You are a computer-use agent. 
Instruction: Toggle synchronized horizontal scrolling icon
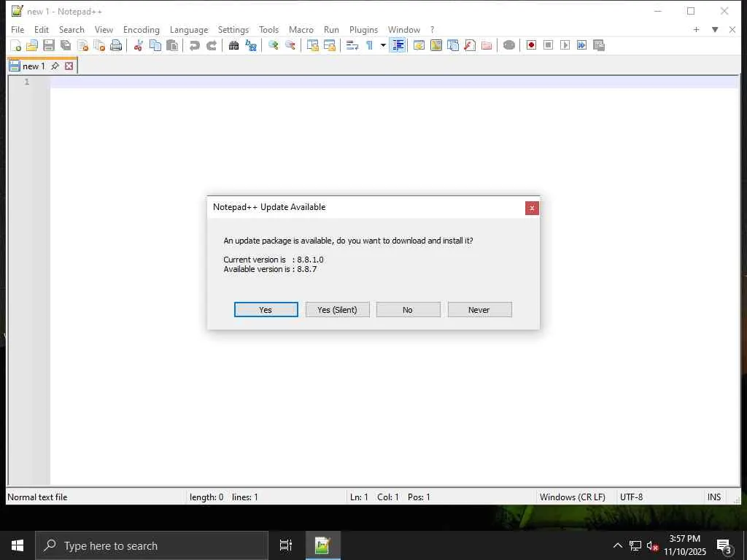coord(329,45)
